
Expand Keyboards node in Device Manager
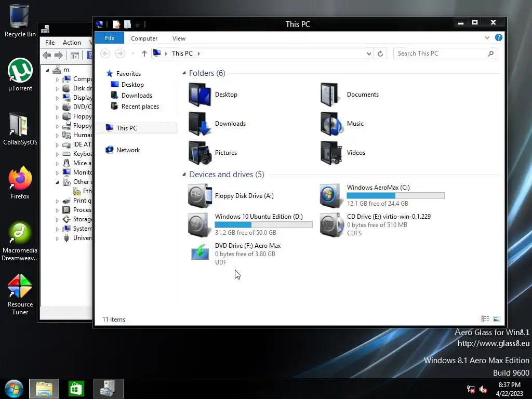57,154
